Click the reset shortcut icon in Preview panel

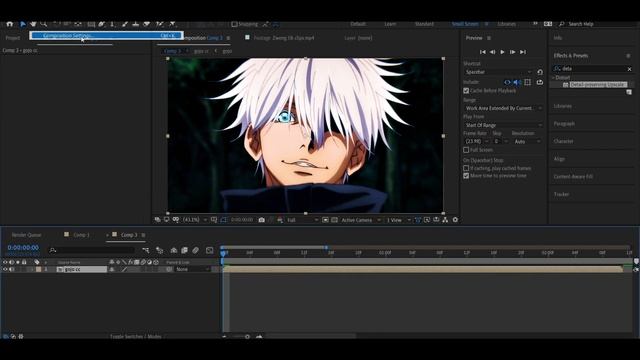tap(540, 72)
